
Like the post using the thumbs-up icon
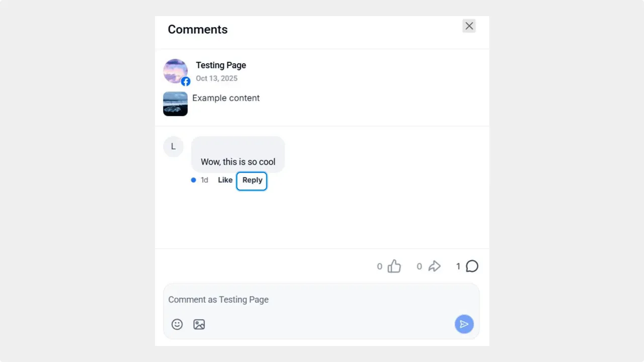[x=394, y=266]
